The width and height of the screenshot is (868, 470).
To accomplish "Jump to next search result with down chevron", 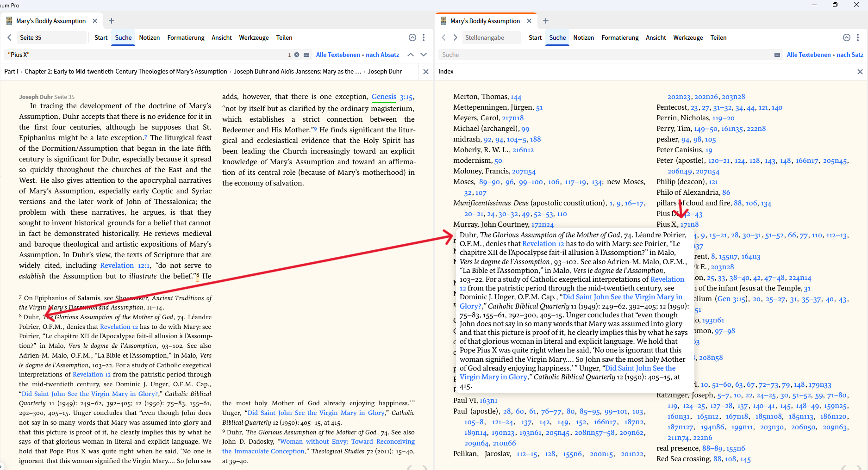I will click(424, 55).
